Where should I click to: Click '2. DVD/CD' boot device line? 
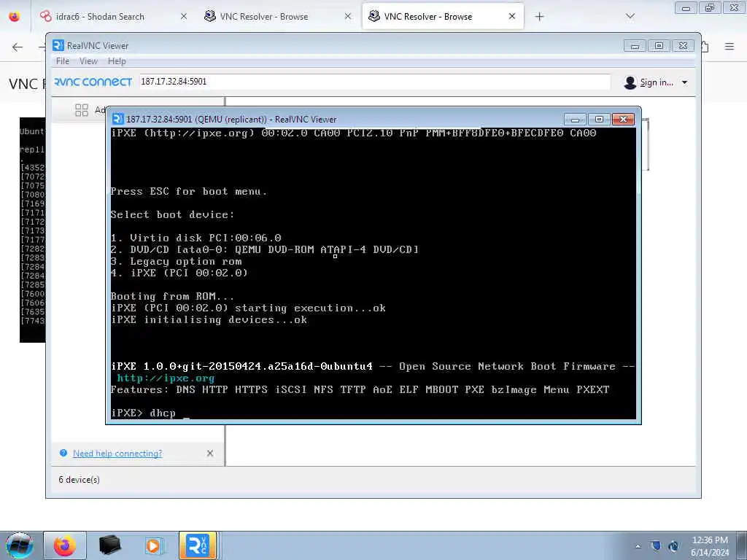[264, 249]
